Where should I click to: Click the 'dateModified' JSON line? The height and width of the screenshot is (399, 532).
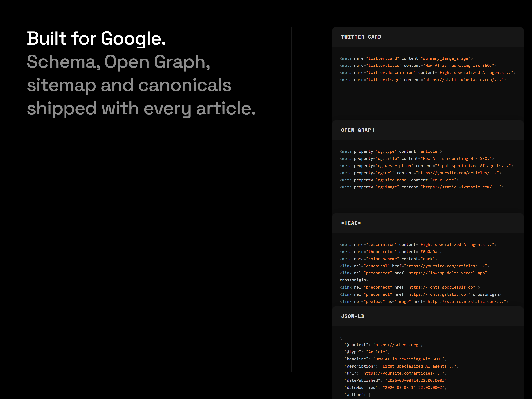[x=395, y=388]
